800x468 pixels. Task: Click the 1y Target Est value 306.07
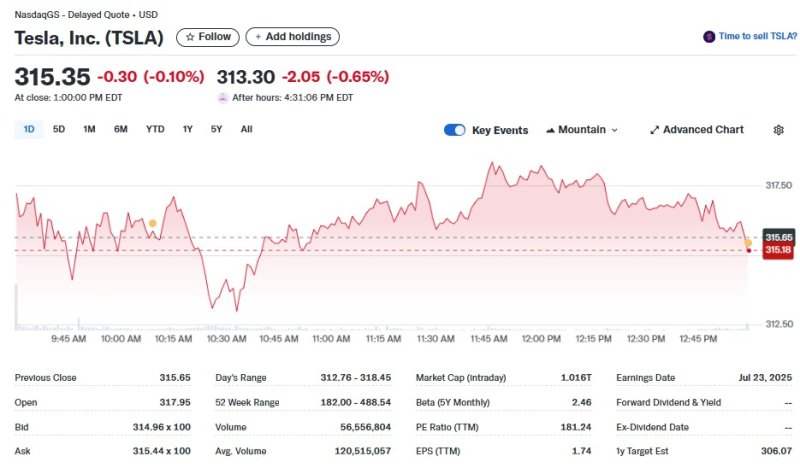[x=777, y=451]
